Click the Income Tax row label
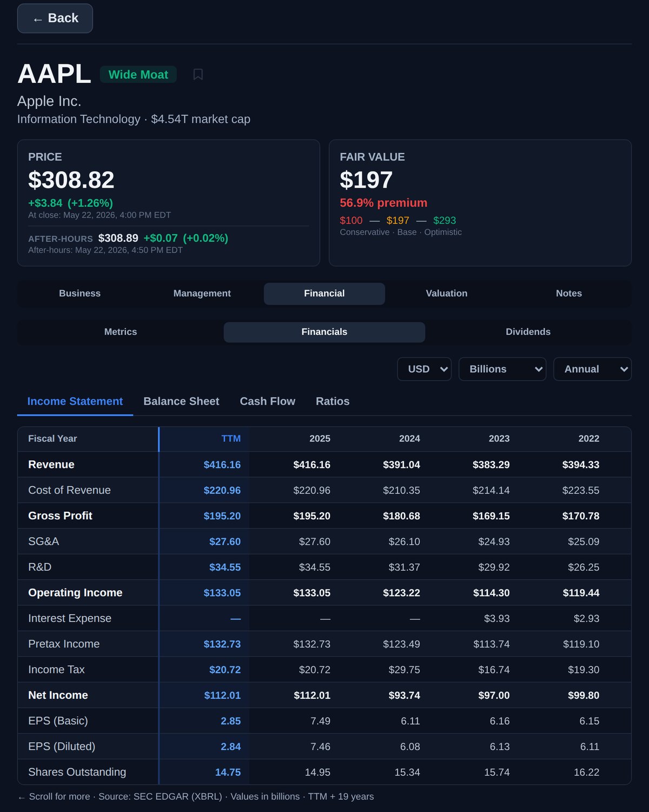 [56, 670]
